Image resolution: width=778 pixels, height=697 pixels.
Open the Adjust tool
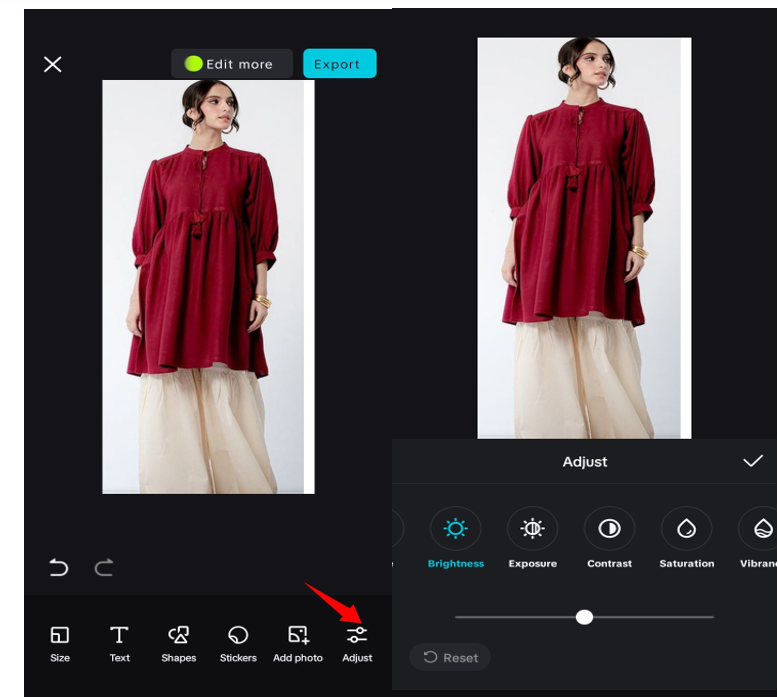click(357, 644)
